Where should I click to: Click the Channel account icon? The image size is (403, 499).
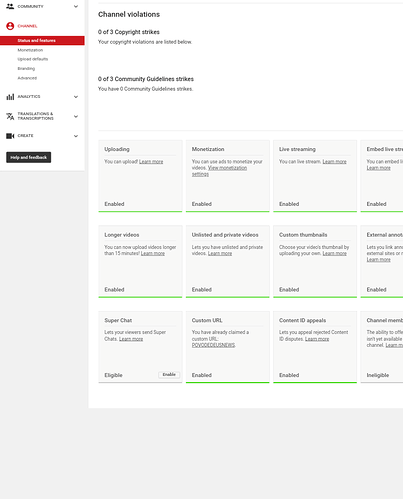pyautogui.click(x=10, y=26)
